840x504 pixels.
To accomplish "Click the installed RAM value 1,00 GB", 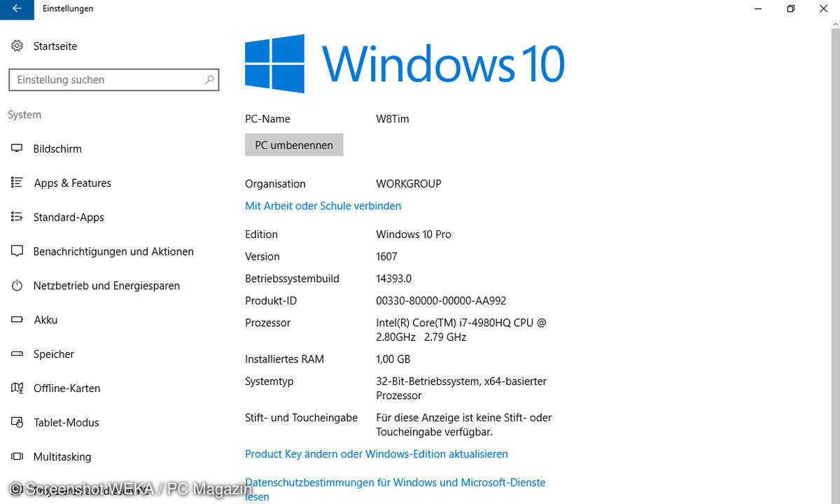I will (393, 359).
